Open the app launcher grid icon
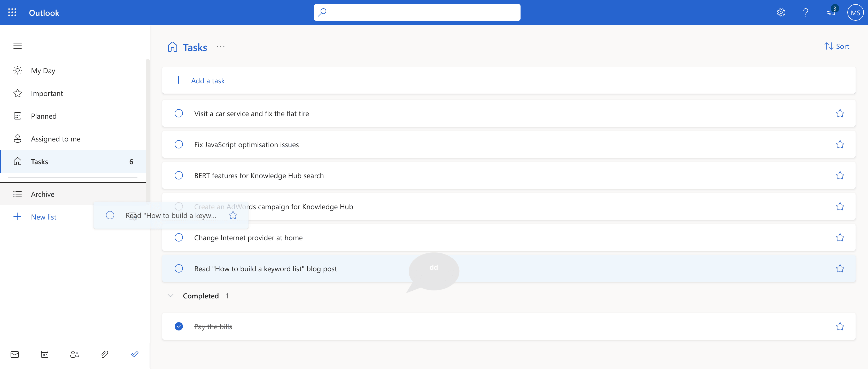This screenshot has height=369, width=868. pyautogui.click(x=12, y=12)
